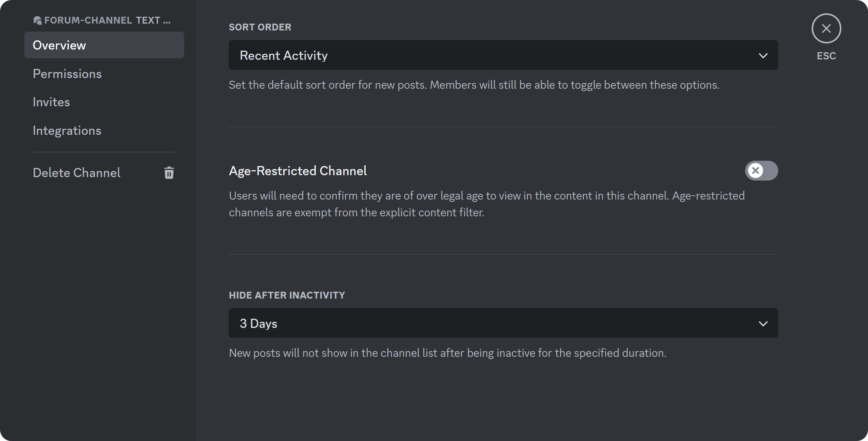
Task: Click the FORUM-CHANNEL TEXT header
Action: [x=103, y=20]
